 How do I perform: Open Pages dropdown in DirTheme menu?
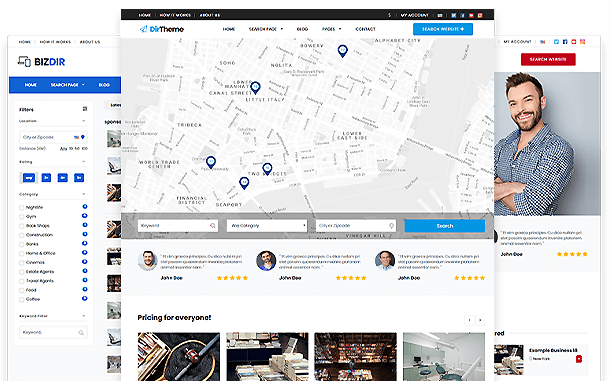point(331,29)
